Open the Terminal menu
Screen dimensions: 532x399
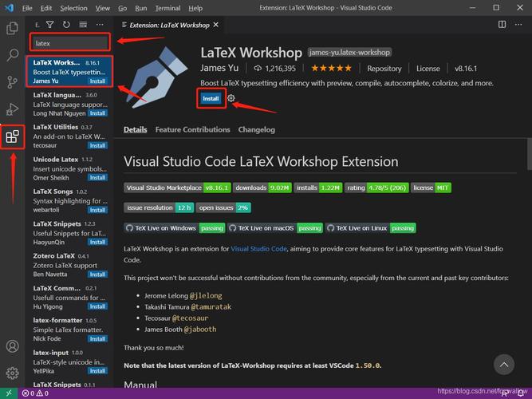pos(167,8)
